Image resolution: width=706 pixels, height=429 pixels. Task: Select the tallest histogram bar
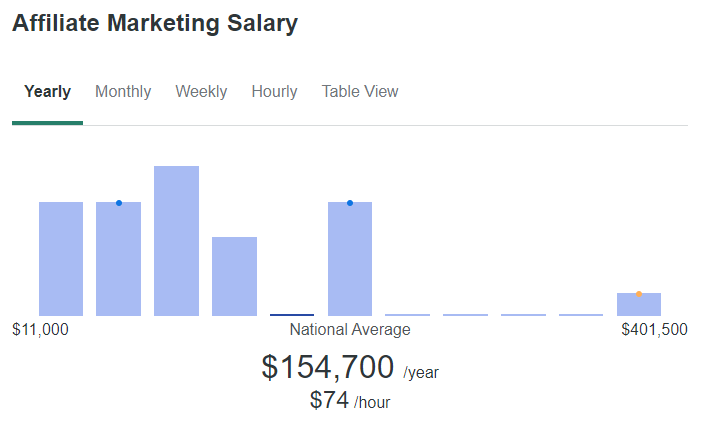[x=176, y=241]
